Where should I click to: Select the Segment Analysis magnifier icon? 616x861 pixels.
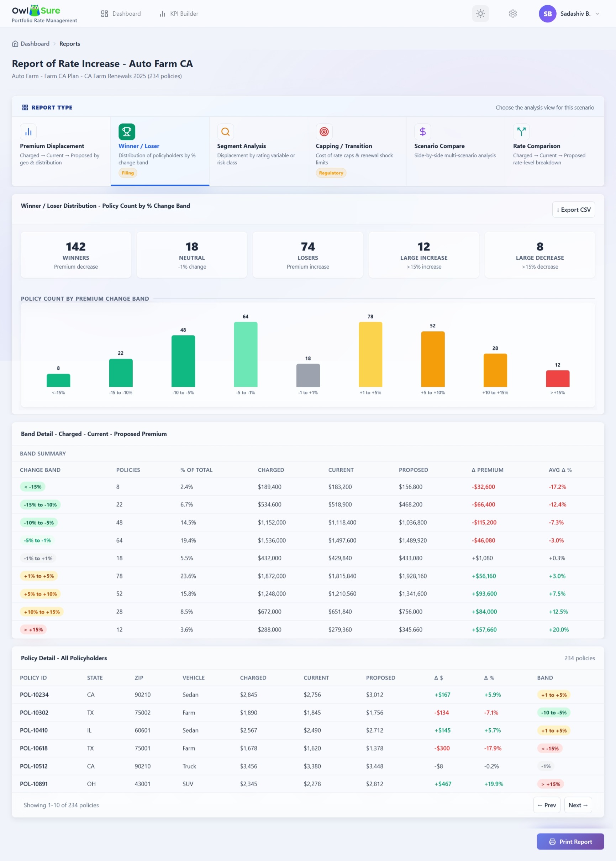225,132
